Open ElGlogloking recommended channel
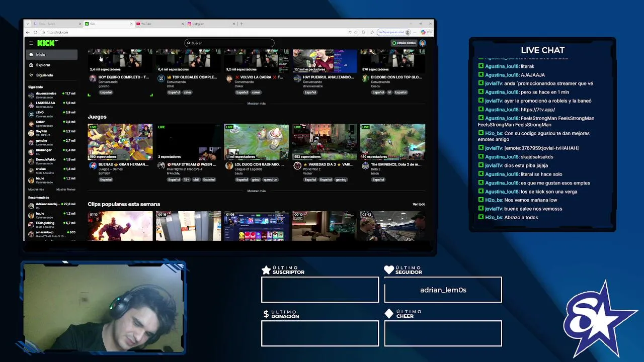 51,225
